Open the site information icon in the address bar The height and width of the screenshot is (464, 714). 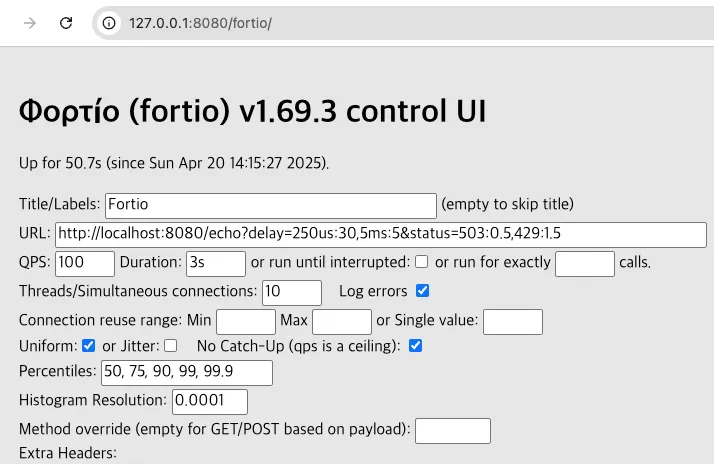coord(109,23)
